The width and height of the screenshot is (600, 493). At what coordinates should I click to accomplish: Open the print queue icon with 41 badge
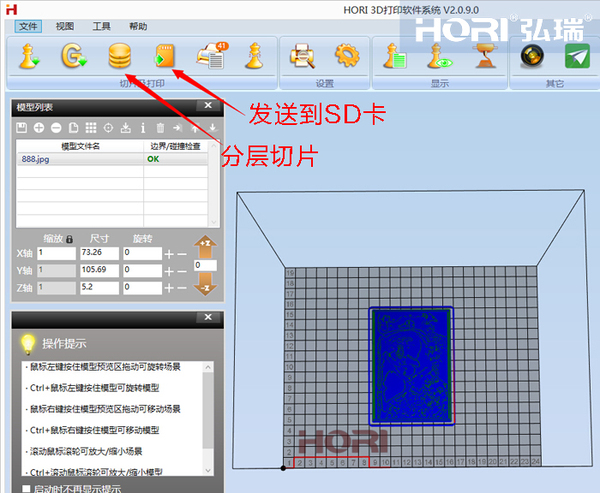coord(212,56)
